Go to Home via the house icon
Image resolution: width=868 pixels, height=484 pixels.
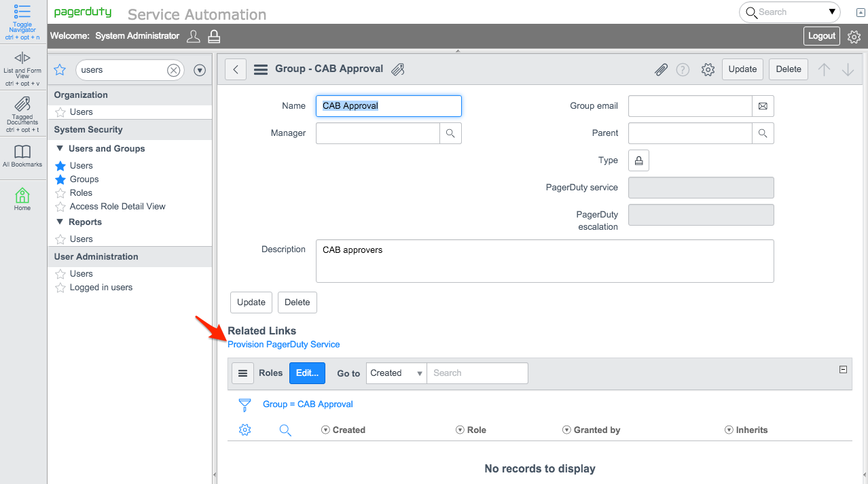[22, 196]
